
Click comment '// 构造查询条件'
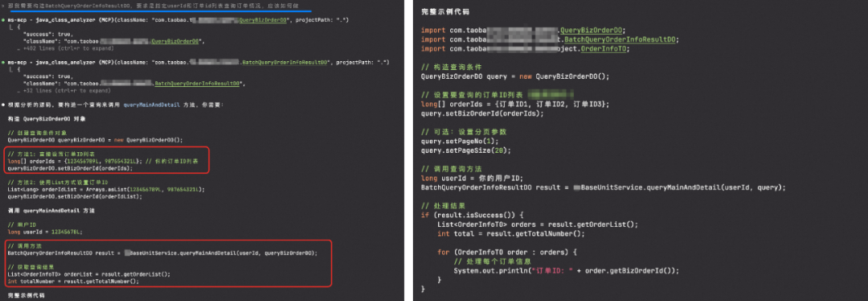point(451,67)
